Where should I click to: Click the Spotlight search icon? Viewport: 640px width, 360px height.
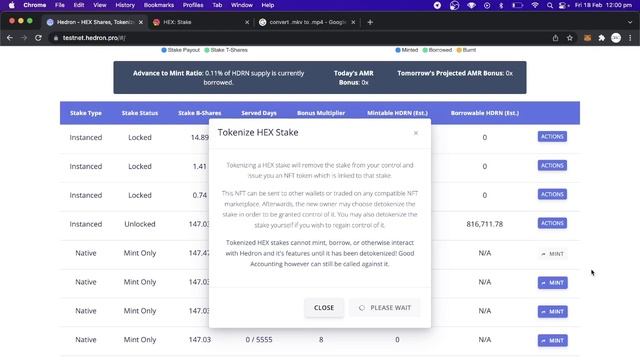[550, 5]
